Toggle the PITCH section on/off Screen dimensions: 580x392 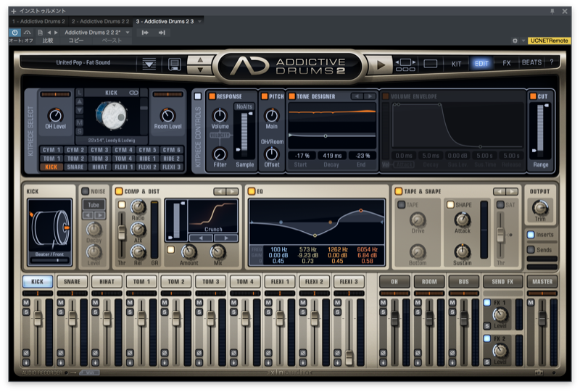[x=264, y=96]
